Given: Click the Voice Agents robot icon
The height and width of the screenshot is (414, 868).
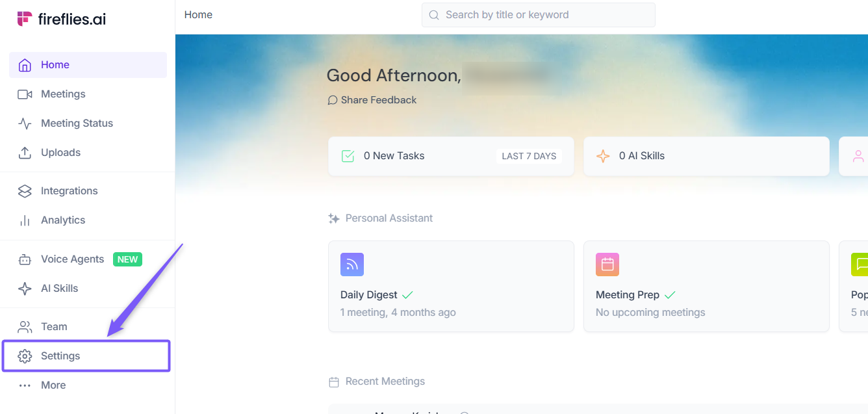Looking at the screenshot, I should 25,259.
